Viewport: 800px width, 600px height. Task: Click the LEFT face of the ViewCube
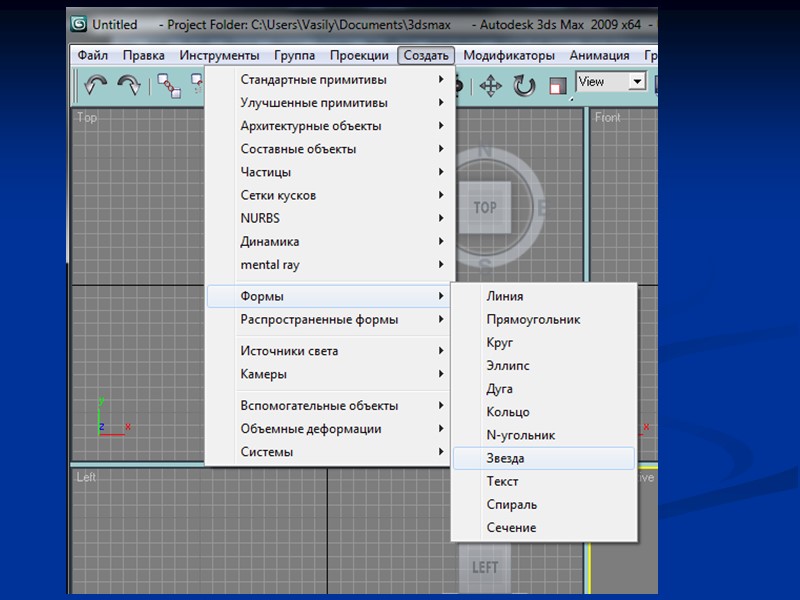485,567
